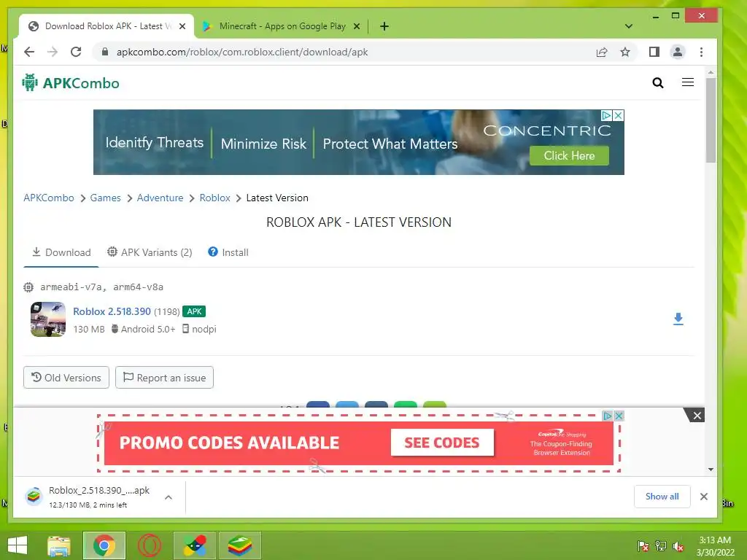The width and height of the screenshot is (747, 560).
Task: Click the APKCombo Android logo icon
Action: click(29, 82)
